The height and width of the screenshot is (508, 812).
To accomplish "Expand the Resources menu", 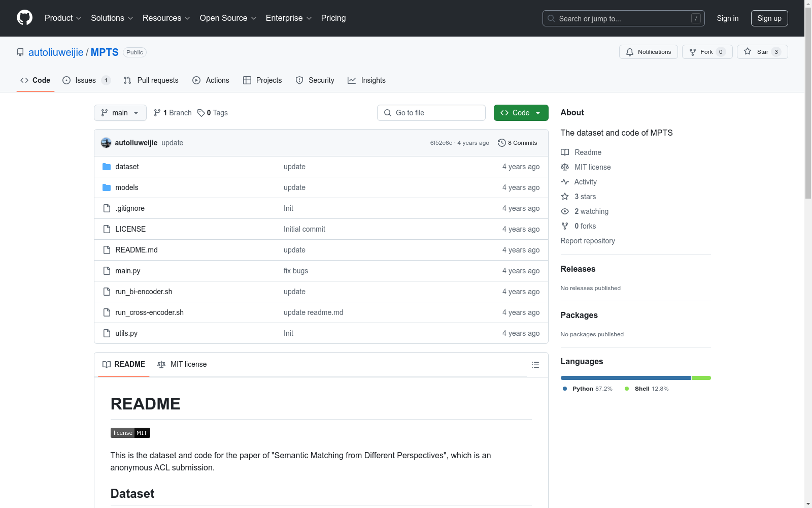I will pos(166,18).
